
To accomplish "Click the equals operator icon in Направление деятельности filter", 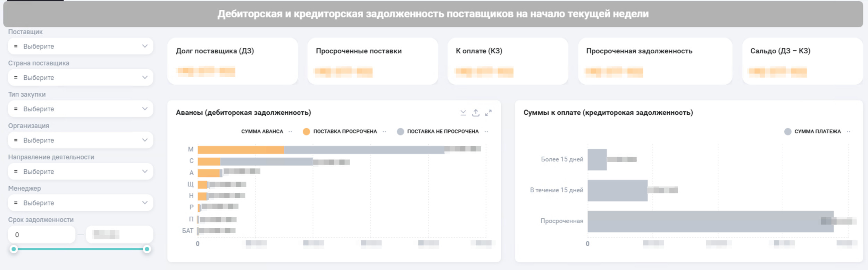I will coord(16,172).
